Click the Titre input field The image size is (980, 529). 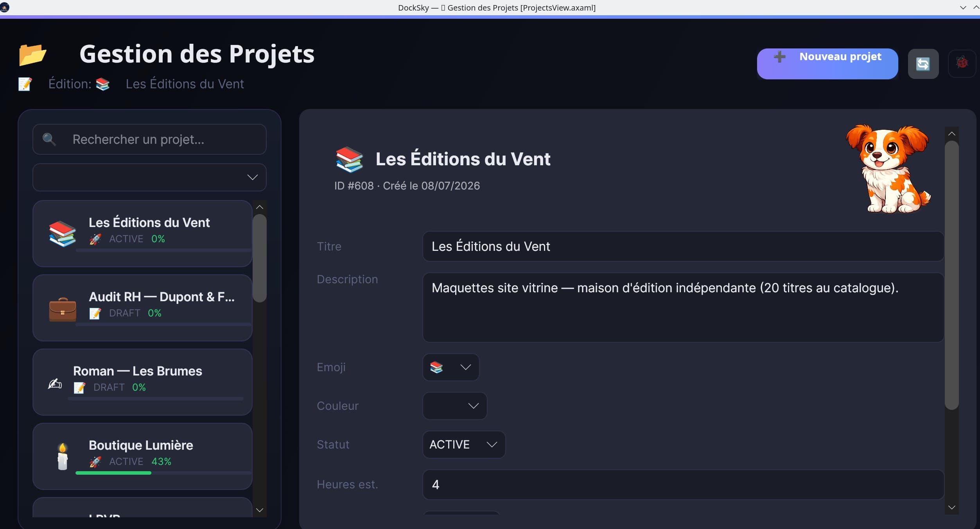pyautogui.click(x=683, y=247)
